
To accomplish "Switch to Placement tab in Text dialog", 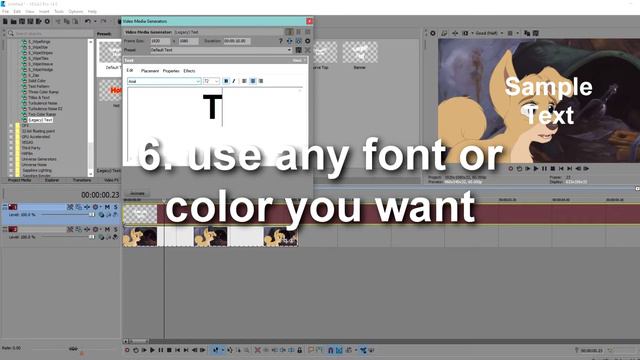I will pos(150,71).
